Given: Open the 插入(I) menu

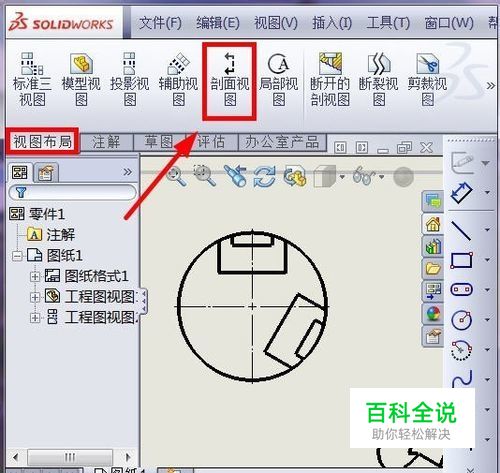Looking at the screenshot, I should (332, 23).
